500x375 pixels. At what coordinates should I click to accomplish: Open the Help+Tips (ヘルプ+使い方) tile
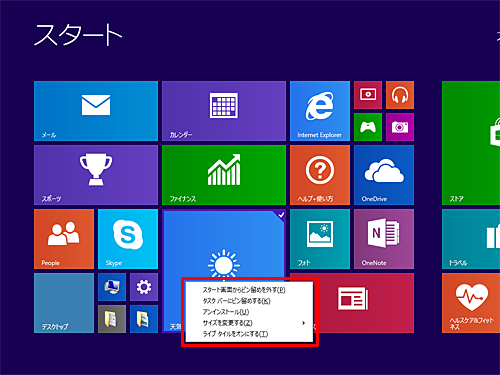320,175
